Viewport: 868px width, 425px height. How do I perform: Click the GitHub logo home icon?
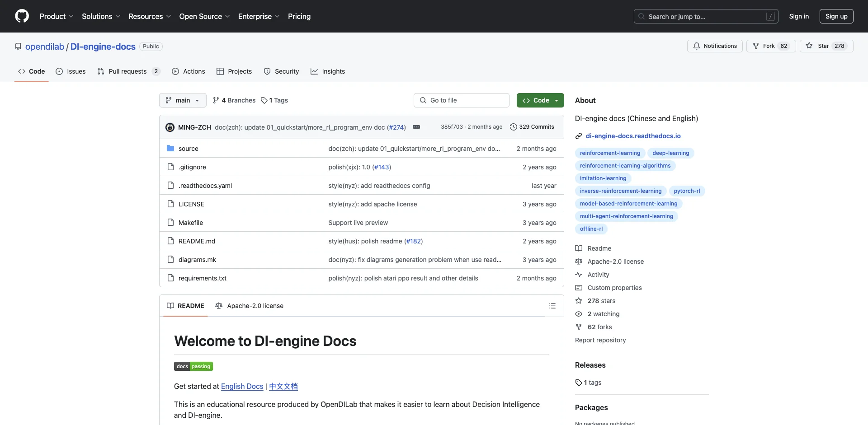click(22, 16)
